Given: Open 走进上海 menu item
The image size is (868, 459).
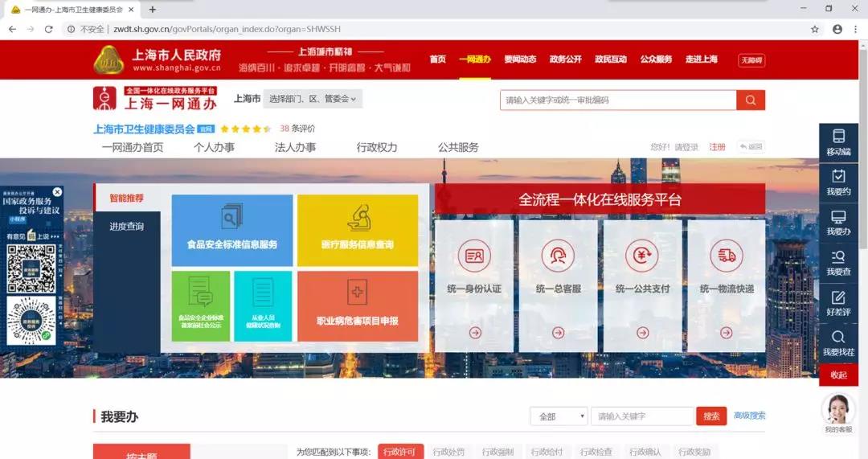Looking at the screenshot, I should (702, 59).
